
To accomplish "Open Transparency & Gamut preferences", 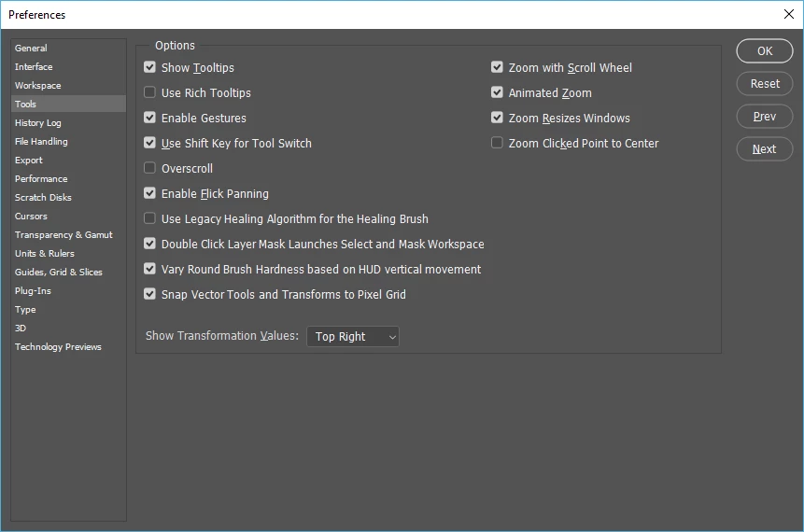I will click(68, 235).
